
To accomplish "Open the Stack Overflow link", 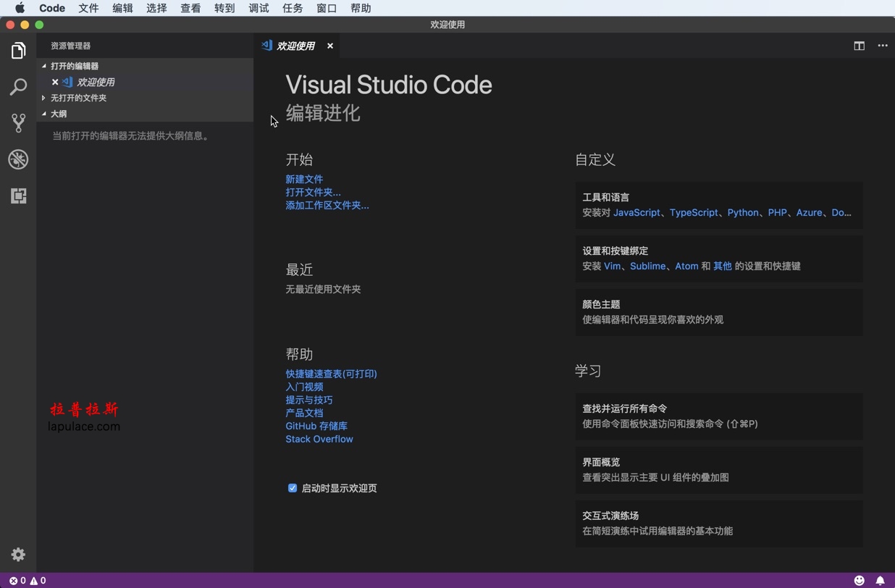I will pos(319,439).
